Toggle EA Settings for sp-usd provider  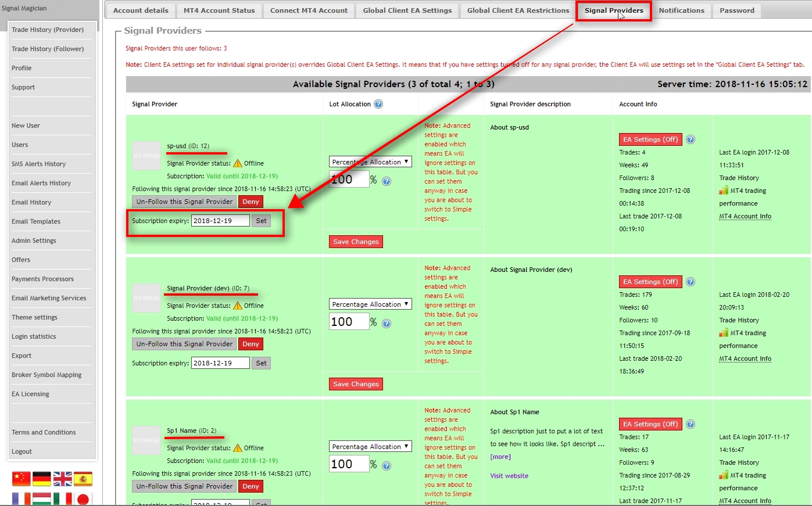[649, 139]
